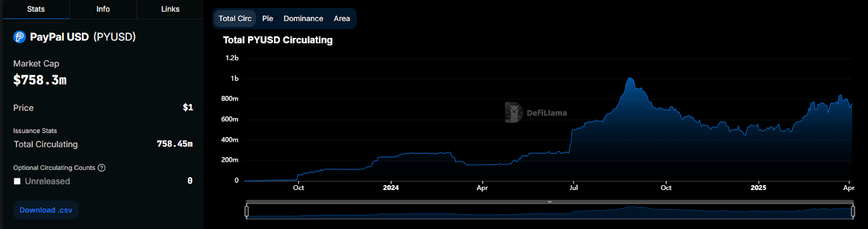Viewport: 868px width, 229px height.
Task: Click the 758.45m total circulating value
Action: (175, 144)
